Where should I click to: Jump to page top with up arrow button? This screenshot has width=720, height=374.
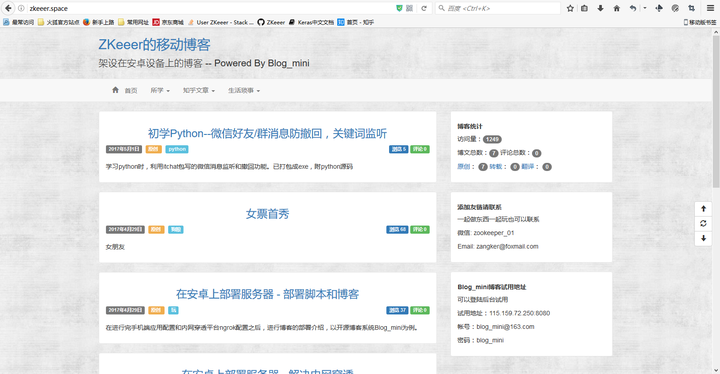click(x=703, y=209)
